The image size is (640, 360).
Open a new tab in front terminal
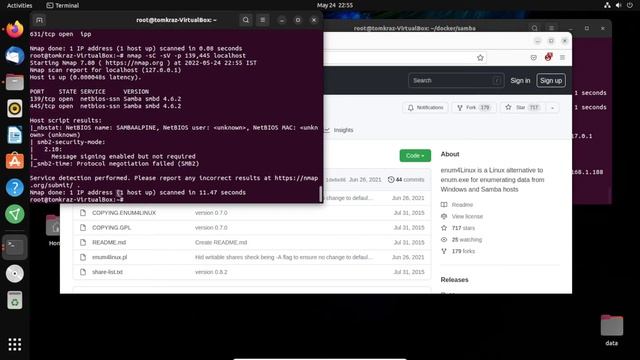click(39, 20)
